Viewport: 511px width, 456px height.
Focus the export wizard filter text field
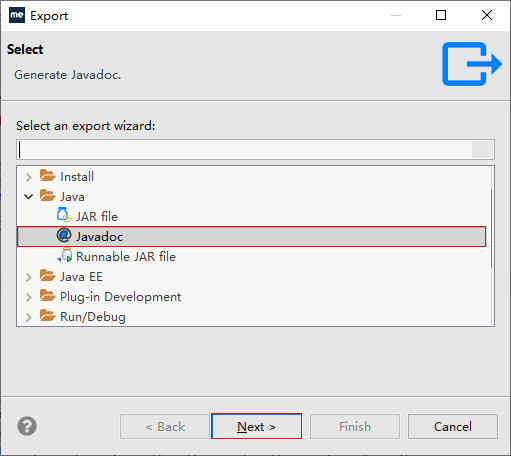tap(255, 149)
